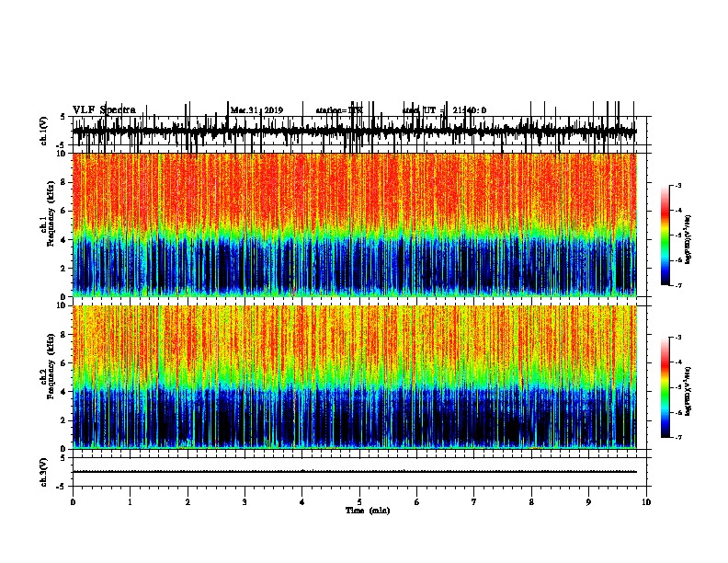The width and height of the screenshot is (728, 563).
Task: Click the ch.1 spectrogram panel
Action: click(354, 224)
